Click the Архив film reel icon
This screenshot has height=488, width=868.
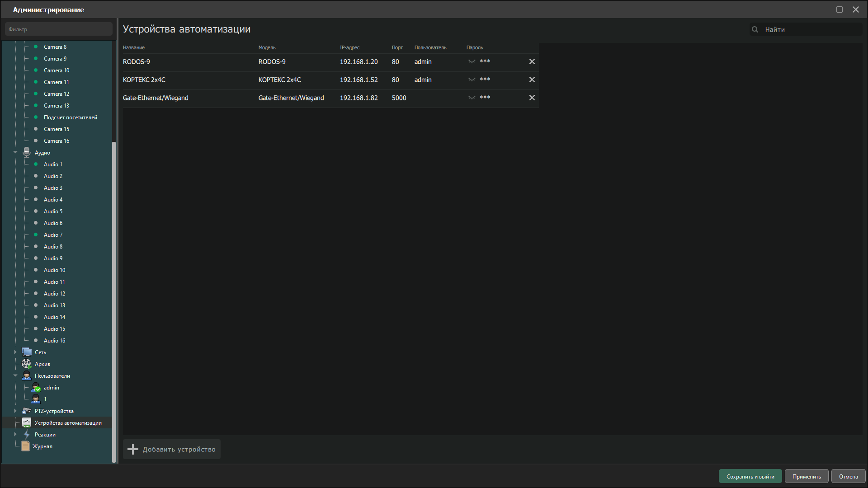pos(27,364)
